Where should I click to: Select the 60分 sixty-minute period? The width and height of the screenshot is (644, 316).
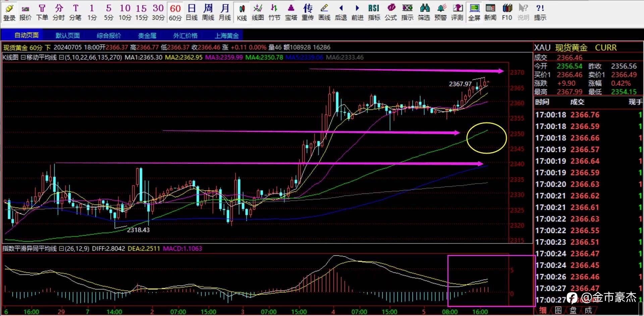tap(175, 12)
